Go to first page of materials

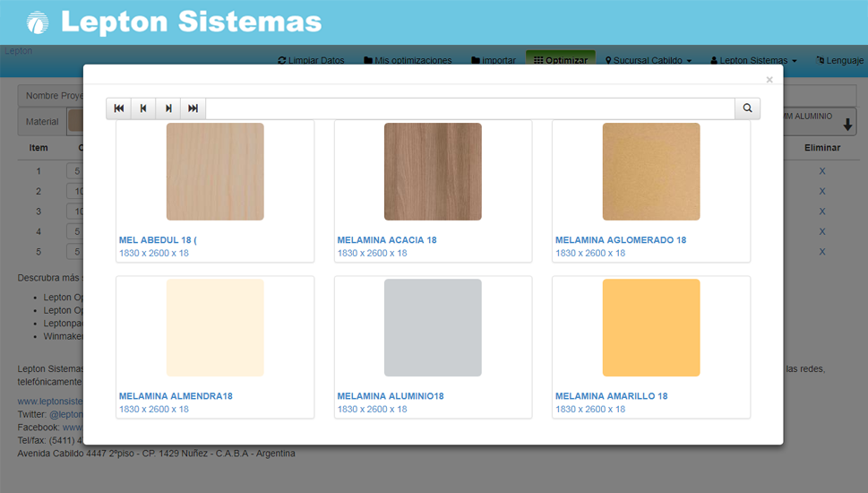coord(118,108)
